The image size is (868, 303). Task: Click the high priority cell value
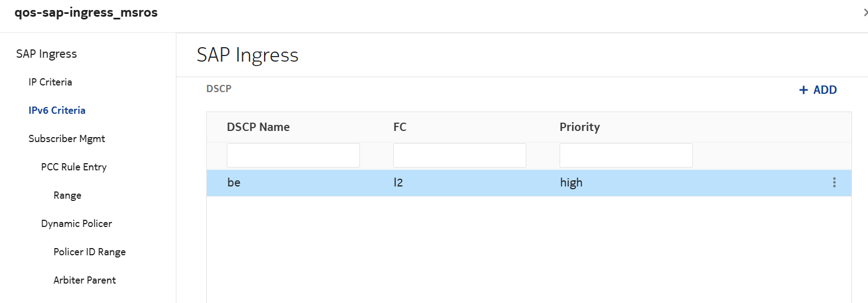571,183
